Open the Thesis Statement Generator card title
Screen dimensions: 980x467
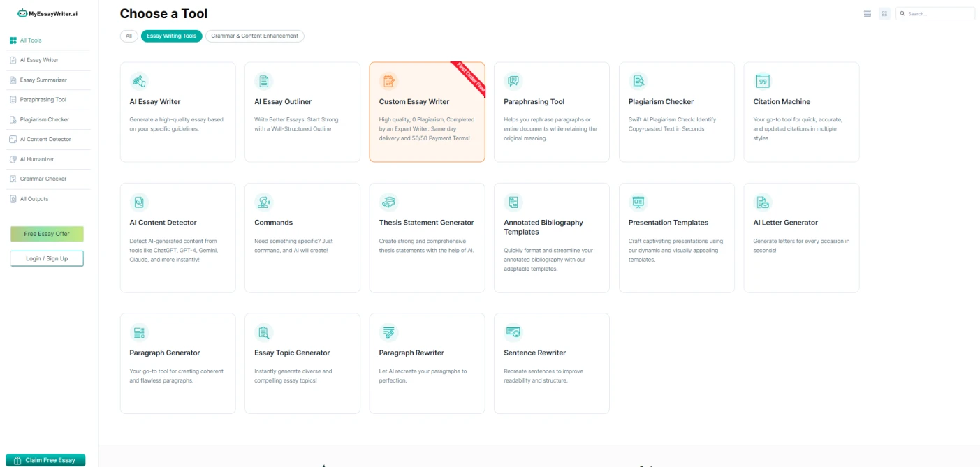pyautogui.click(x=426, y=223)
